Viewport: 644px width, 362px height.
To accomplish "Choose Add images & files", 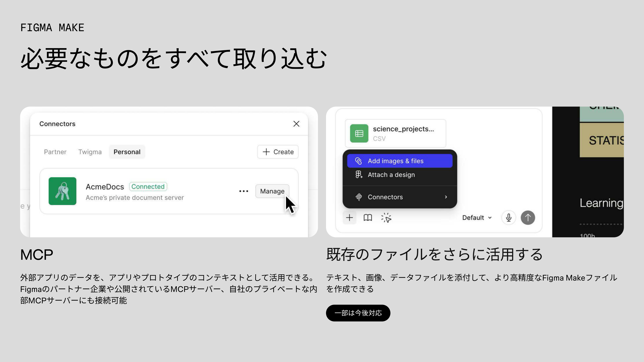I will 399,161.
